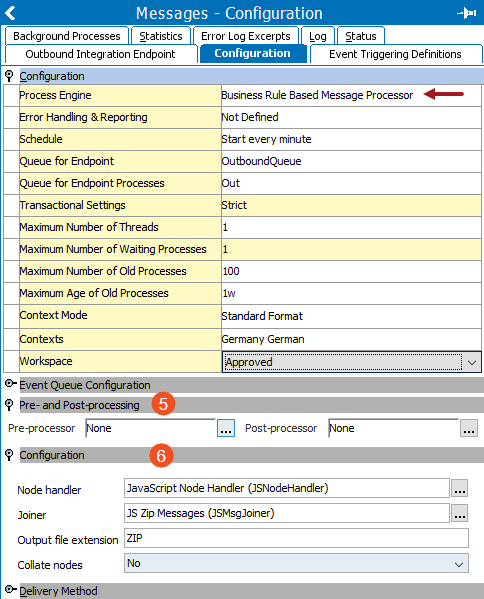484x599 pixels.
Task: Browse for Post-processor with ellipsis button
Action: pyautogui.click(x=469, y=428)
